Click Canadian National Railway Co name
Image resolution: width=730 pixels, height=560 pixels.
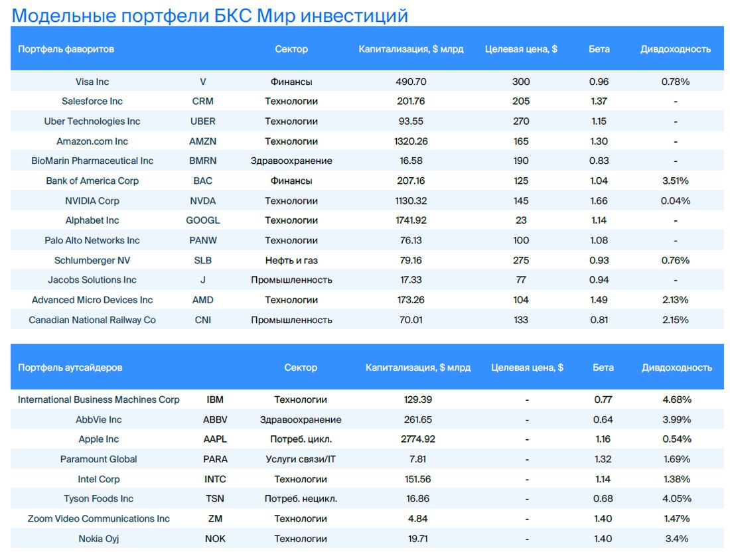tap(92, 320)
